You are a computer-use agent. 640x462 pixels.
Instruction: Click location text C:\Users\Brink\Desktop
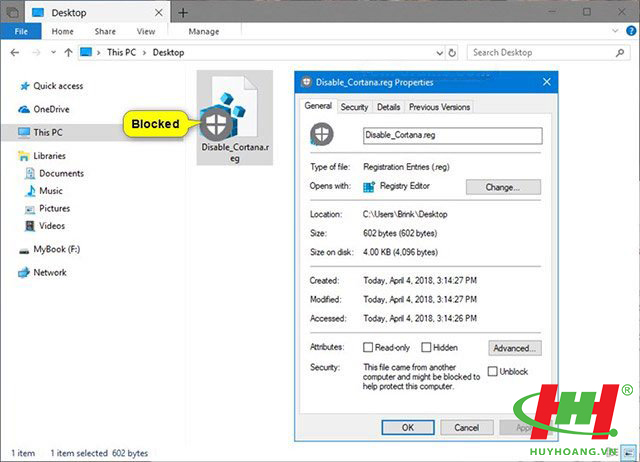point(405,214)
